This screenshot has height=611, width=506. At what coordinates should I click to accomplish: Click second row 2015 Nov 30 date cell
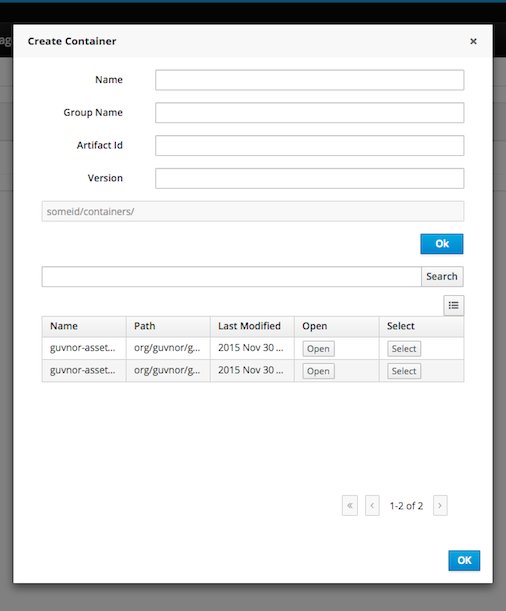pos(252,370)
